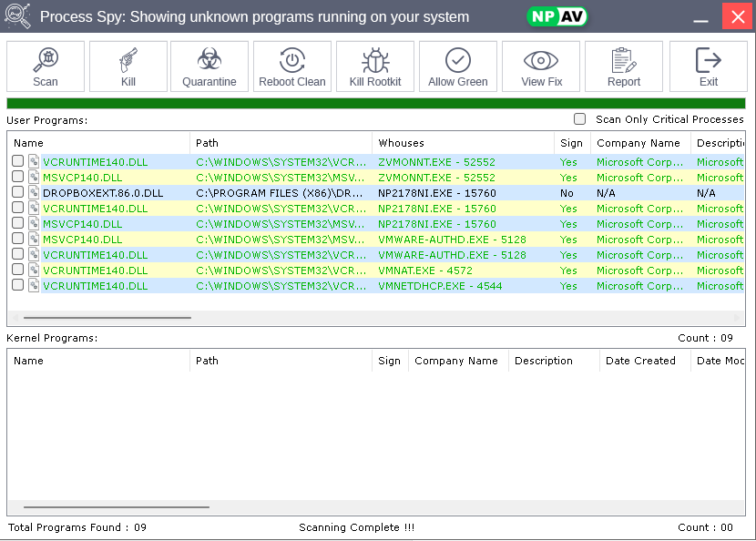Image resolution: width=756 pixels, height=541 pixels.
Task: Click the kernel programs horizontal scrollbar
Action: click(117, 507)
